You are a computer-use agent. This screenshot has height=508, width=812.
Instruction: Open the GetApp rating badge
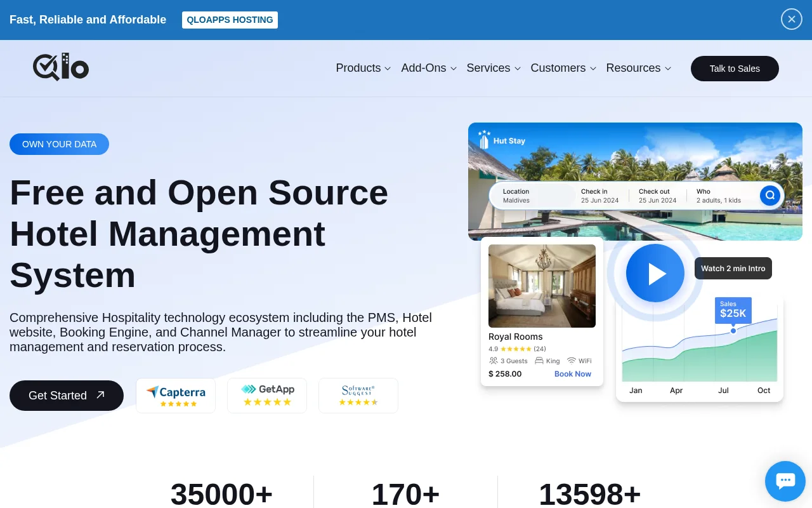(x=267, y=396)
